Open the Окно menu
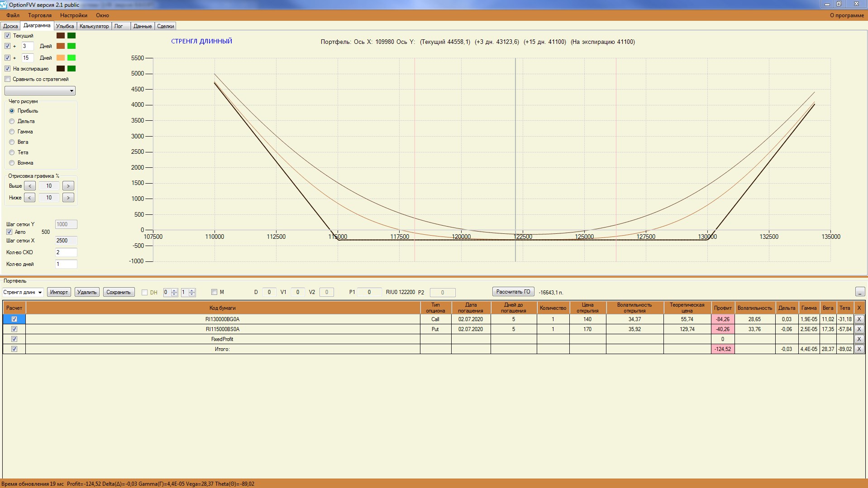868x488 pixels. (102, 15)
